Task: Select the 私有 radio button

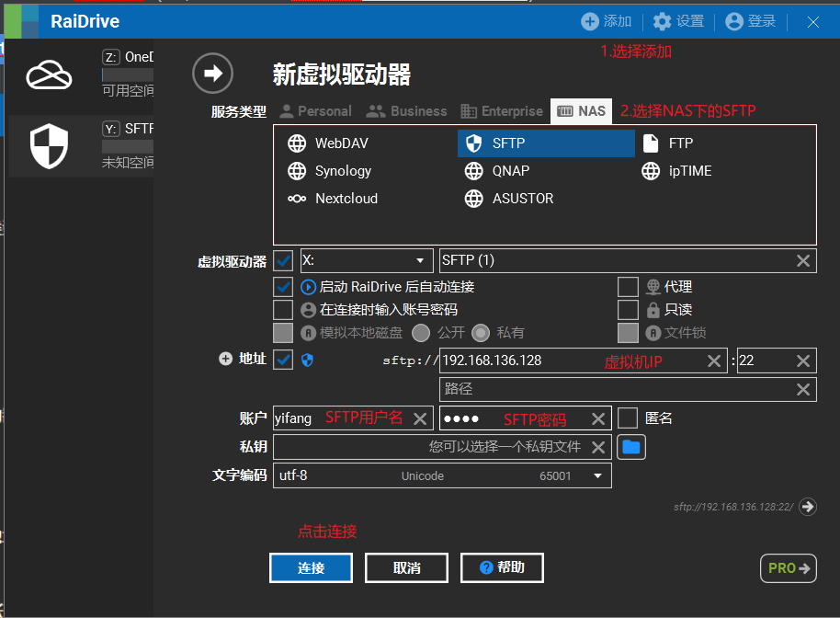Action: [x=481, y=333]
